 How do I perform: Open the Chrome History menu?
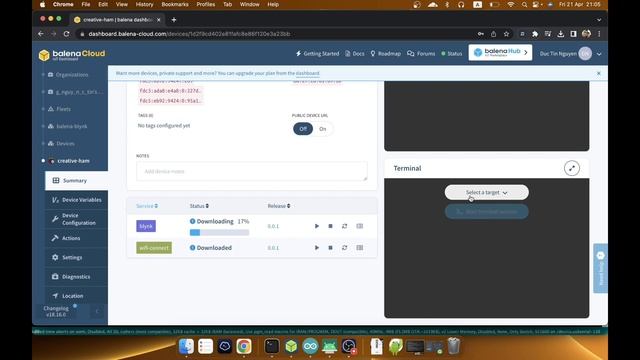[144, 4]
